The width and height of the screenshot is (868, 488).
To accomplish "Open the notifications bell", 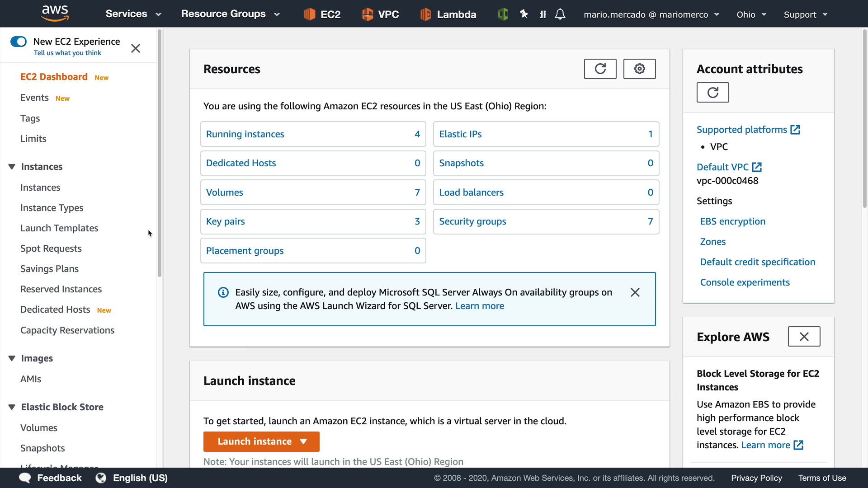I will coord(560,14).
